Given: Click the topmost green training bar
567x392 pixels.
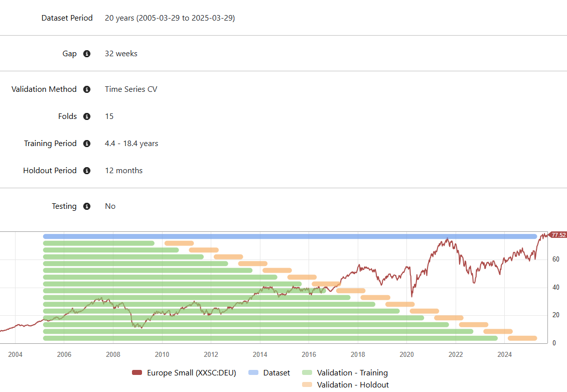Looking at the screenshot, I should 99,243.
